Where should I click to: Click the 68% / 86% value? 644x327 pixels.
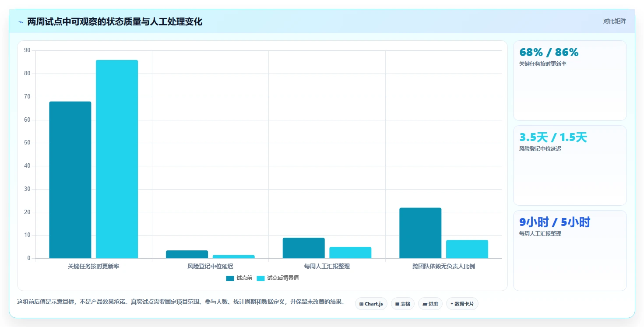[x=549, y=52]
